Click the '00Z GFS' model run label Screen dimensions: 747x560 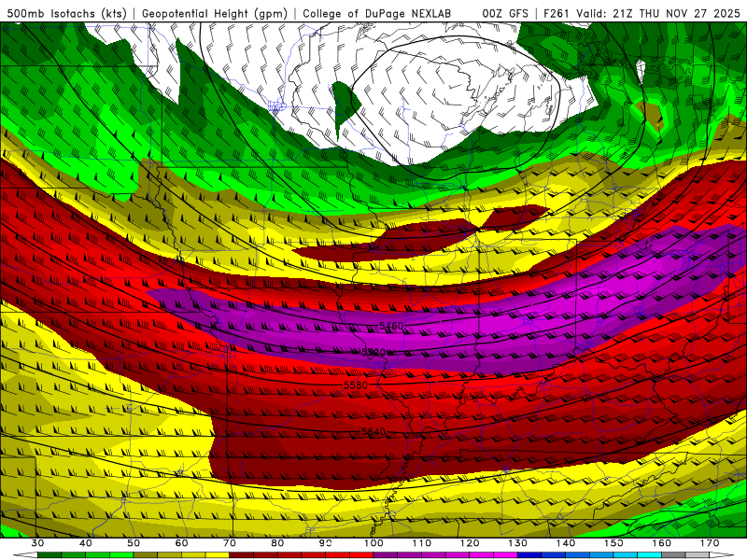click(x=505, y=14)
